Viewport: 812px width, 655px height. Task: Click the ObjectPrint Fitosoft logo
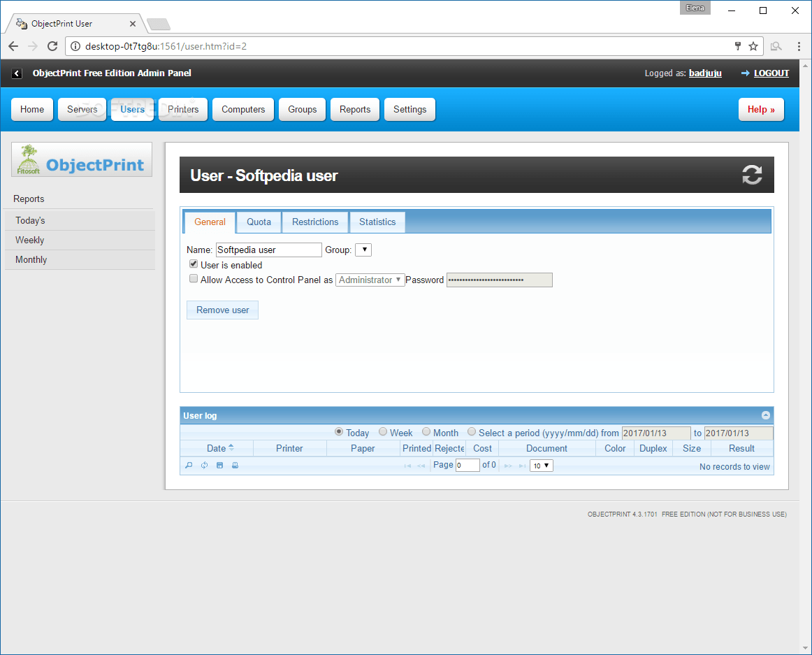82,159
